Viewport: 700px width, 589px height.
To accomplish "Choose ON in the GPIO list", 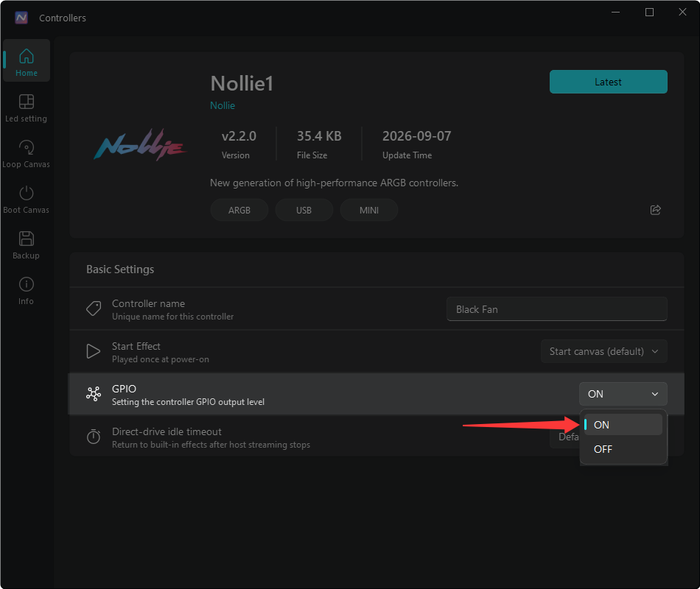I will coord(623,425).
